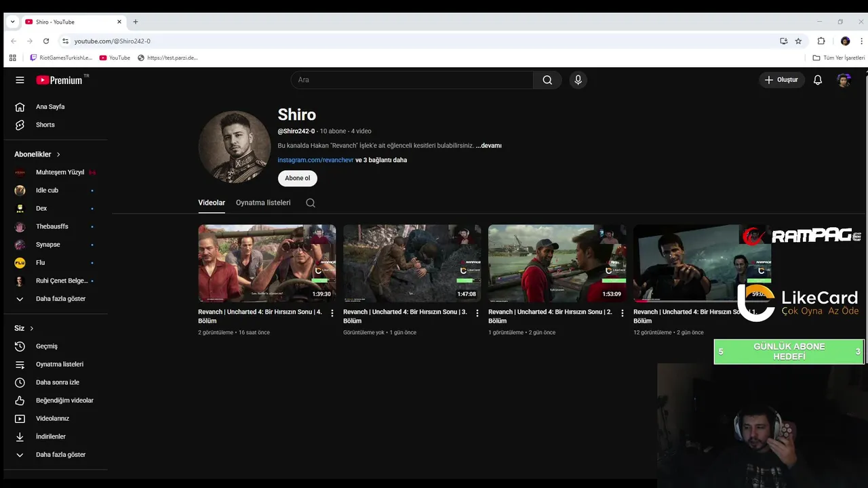Click install app icon in address bar
Screen dimensions: 868x488
[783, 41]
